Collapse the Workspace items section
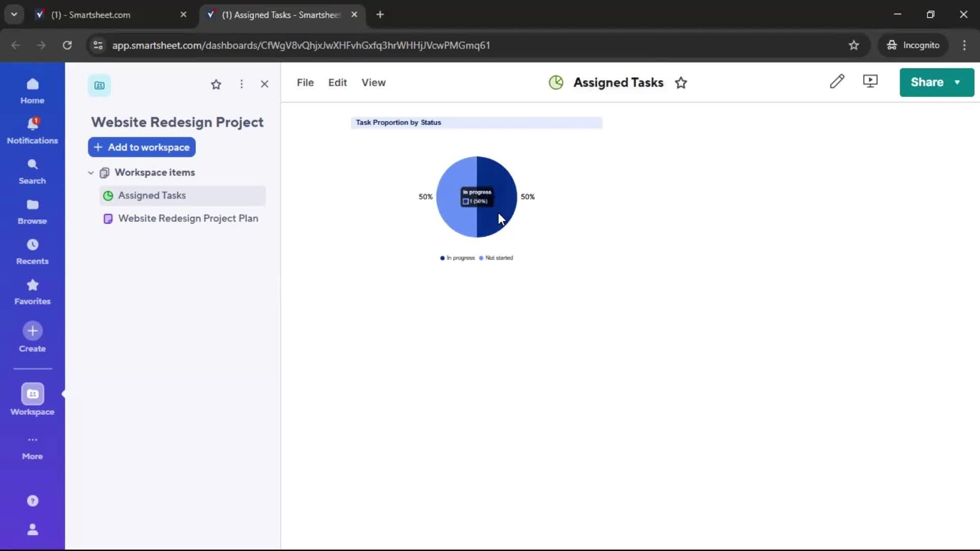This screenshot has width=980, height=551. 90,173
